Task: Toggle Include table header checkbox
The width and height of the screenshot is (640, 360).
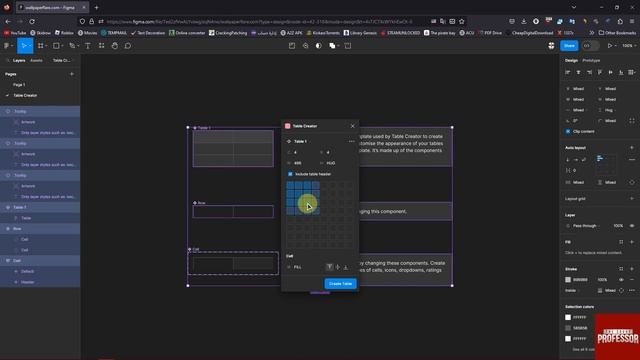Action: [x=290, y=174]
